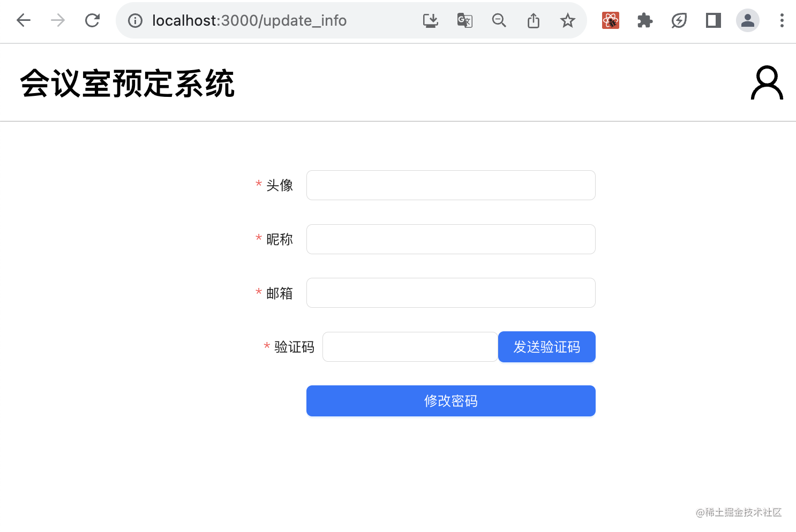
Task: Click the browser back arrow
Action: tap(24, 20)
